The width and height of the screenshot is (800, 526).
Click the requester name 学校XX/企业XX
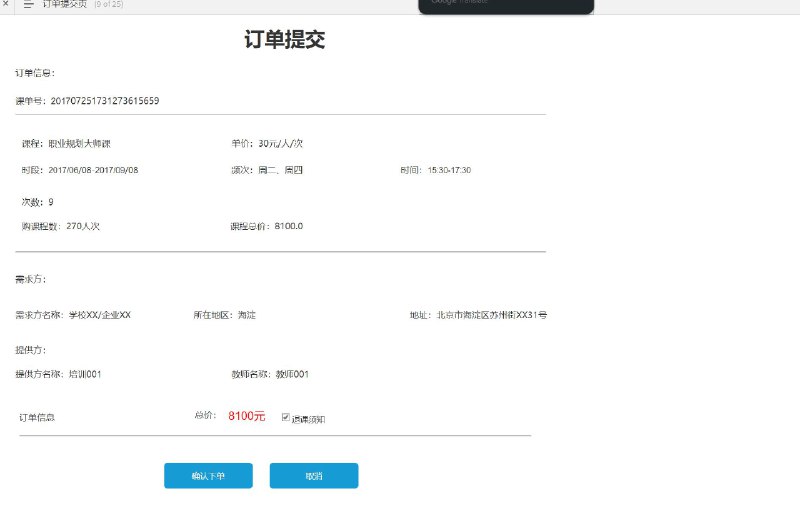click(100, 315)
